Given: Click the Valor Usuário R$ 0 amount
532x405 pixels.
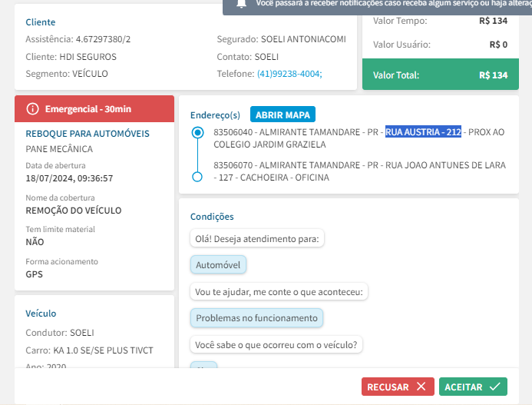Looking at the screenshot, I should click(498, 45).
